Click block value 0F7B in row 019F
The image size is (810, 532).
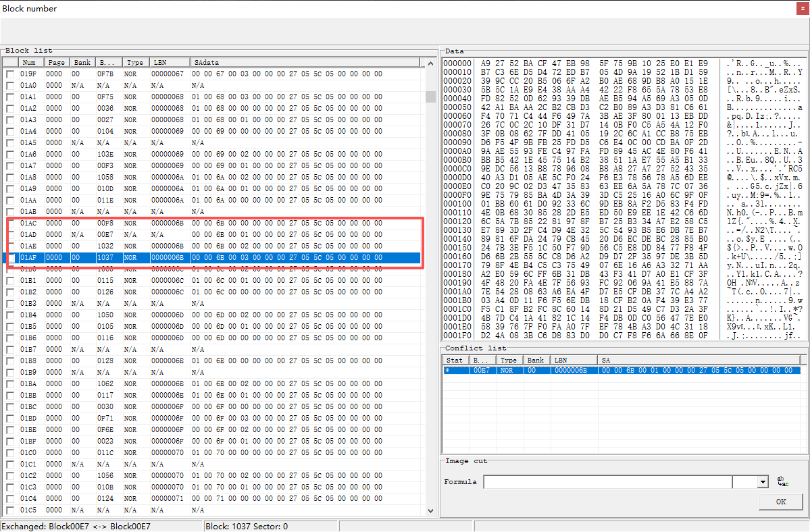point(105,74)
